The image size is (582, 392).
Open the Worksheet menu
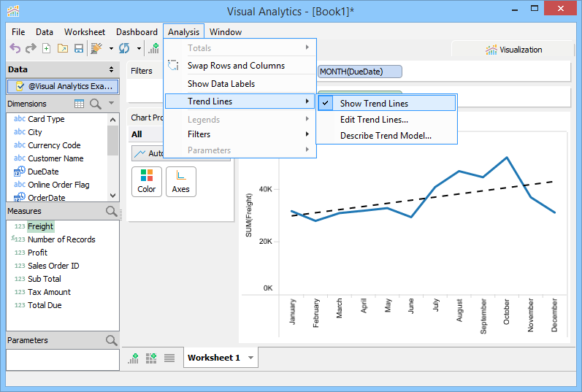(x=85, y=32)
